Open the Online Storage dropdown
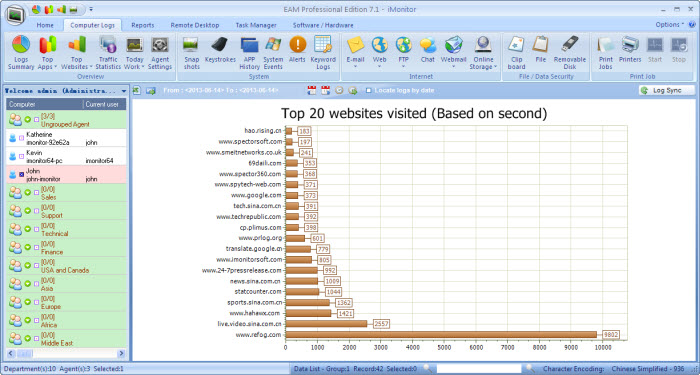 (483, 53)
